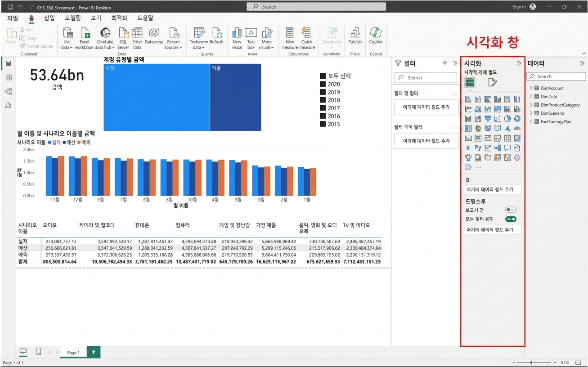
Task: Select the Decomposition tree visual icon
Action: 498,148
